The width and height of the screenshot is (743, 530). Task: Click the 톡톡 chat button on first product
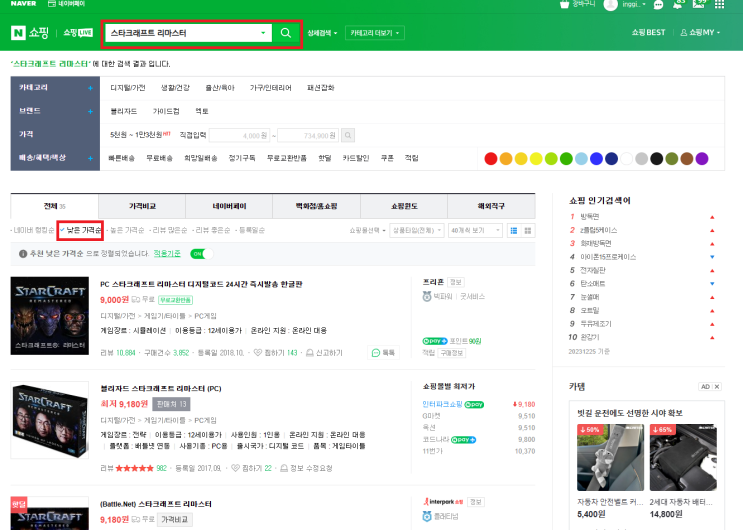coord(383,353)
